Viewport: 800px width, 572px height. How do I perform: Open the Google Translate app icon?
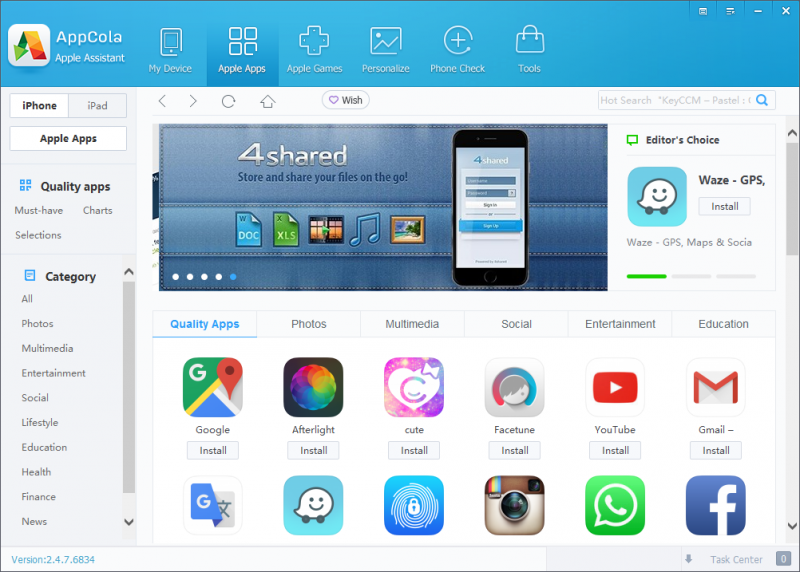click(213, 505)
